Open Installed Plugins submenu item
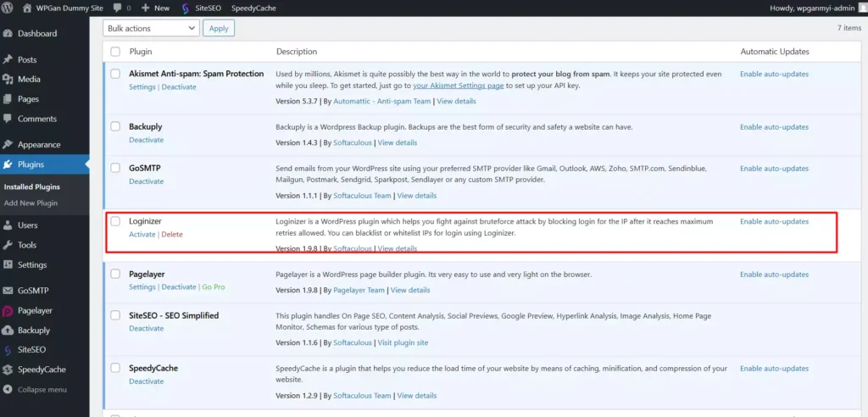Image resolution: width=868 pixels, height=417 pixels. click(x=32, y=187)
